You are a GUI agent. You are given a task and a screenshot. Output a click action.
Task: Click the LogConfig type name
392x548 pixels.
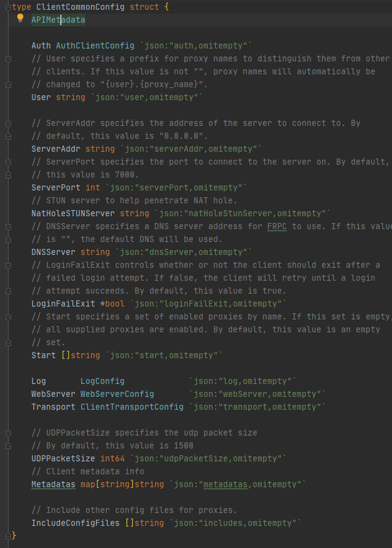click(x=102, y=381)
